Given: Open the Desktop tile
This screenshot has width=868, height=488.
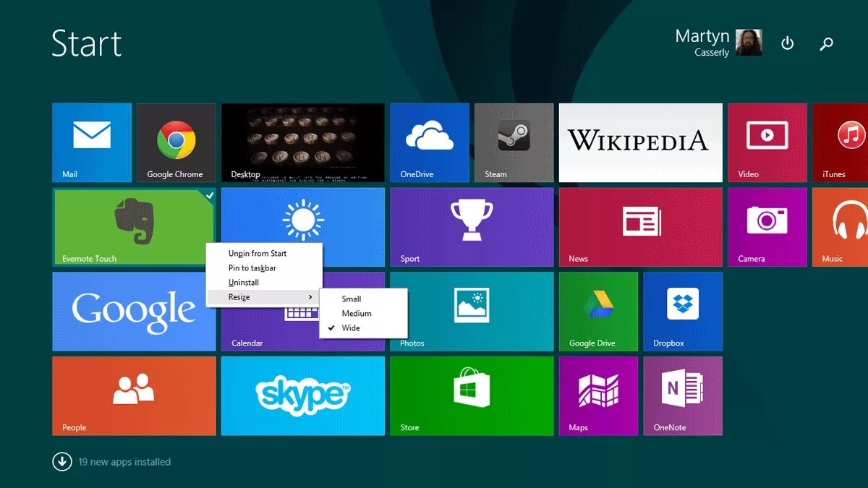Looking at the screenshot, I should click(303, 142).
